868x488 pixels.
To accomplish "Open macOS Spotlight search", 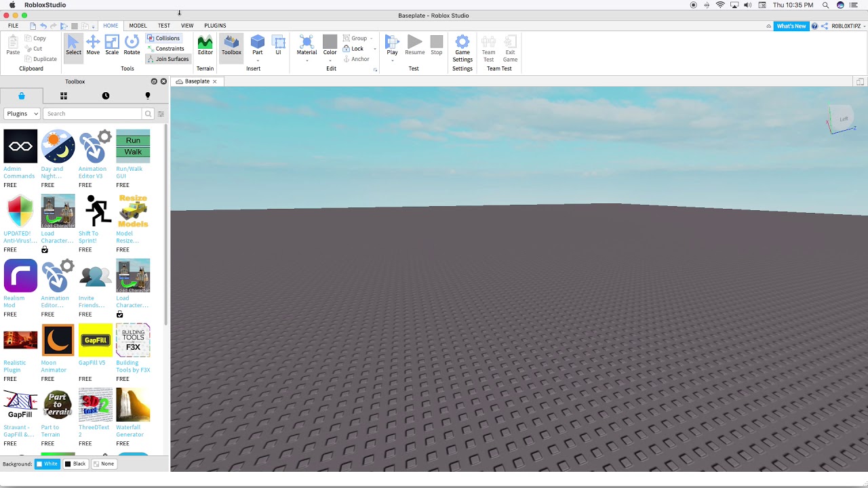I will tap(825, 5).
